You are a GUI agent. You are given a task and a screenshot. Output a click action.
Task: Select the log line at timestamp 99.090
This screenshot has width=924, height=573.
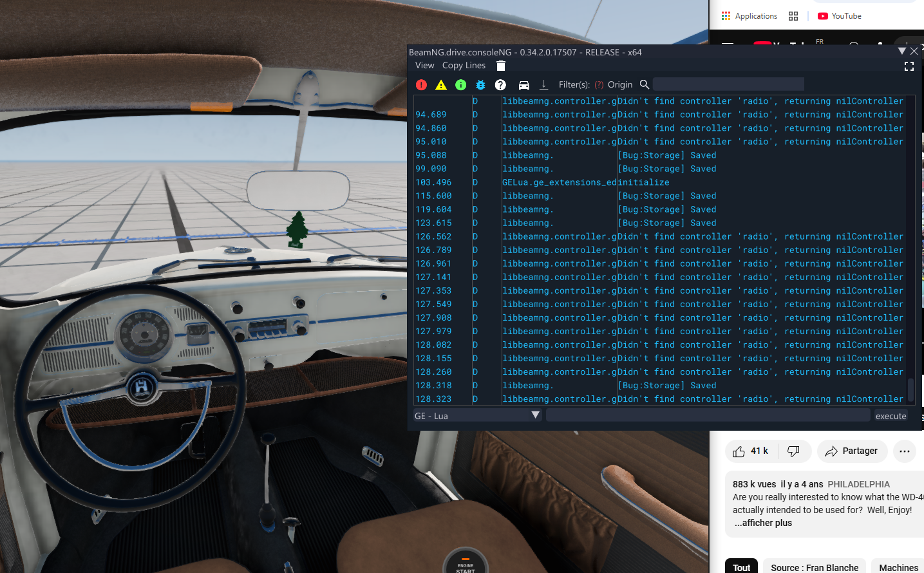(659, 169)
